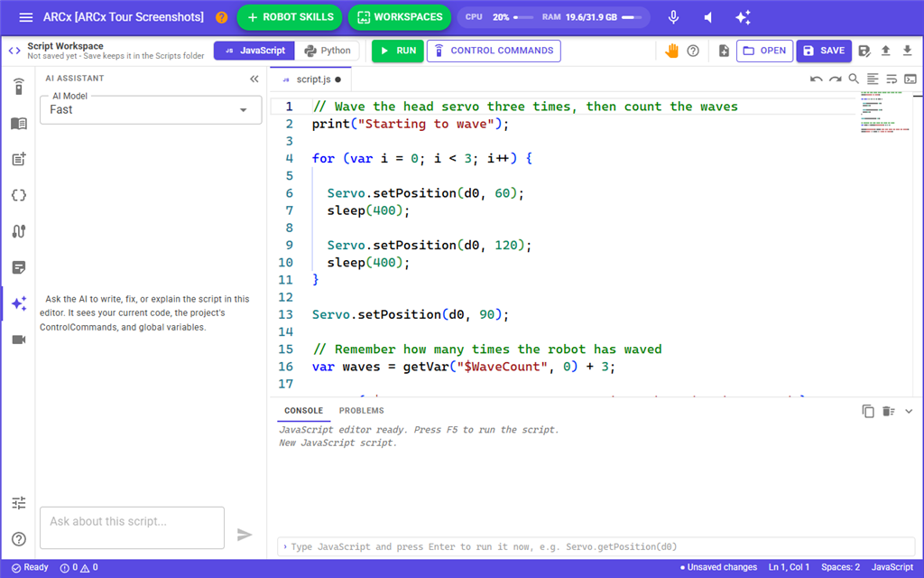Open the camera sidebar icon

(19, 340)
